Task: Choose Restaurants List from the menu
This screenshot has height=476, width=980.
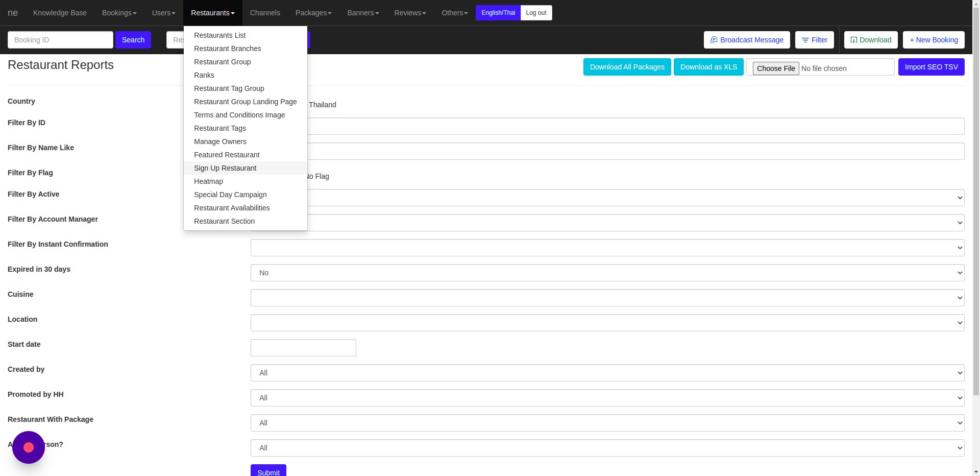Action: pyautogui.click(x=219, y=35)
